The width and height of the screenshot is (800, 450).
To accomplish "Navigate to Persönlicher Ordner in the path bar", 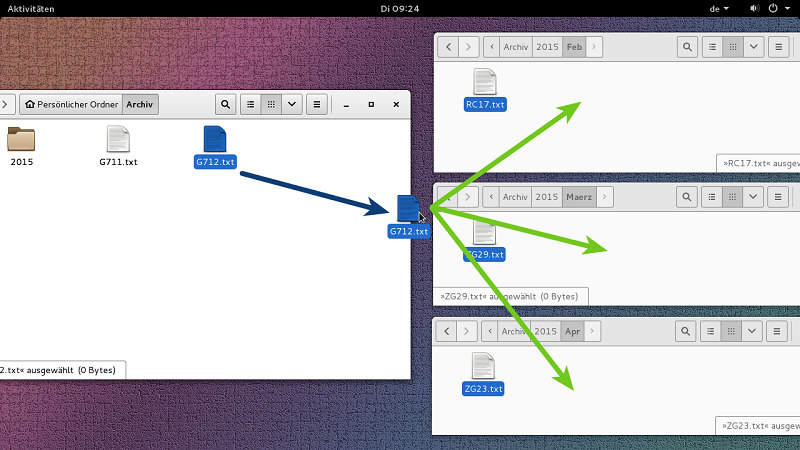I will (71, 104).
